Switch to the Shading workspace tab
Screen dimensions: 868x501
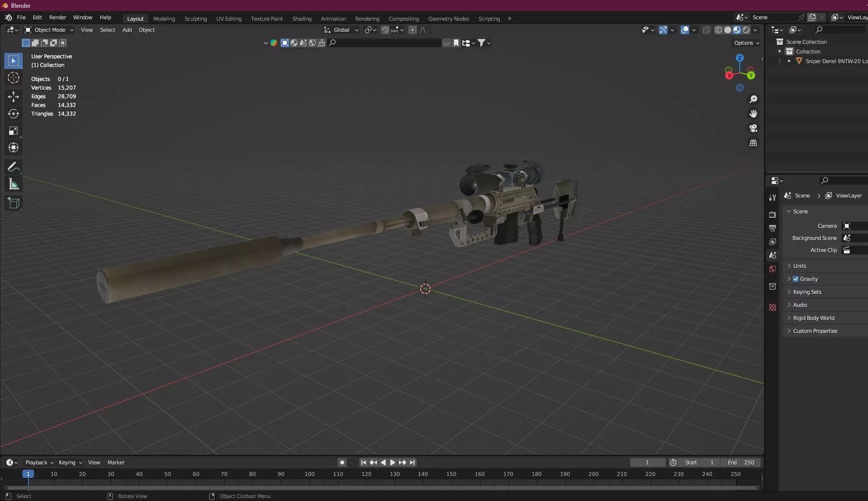(302, 19)
